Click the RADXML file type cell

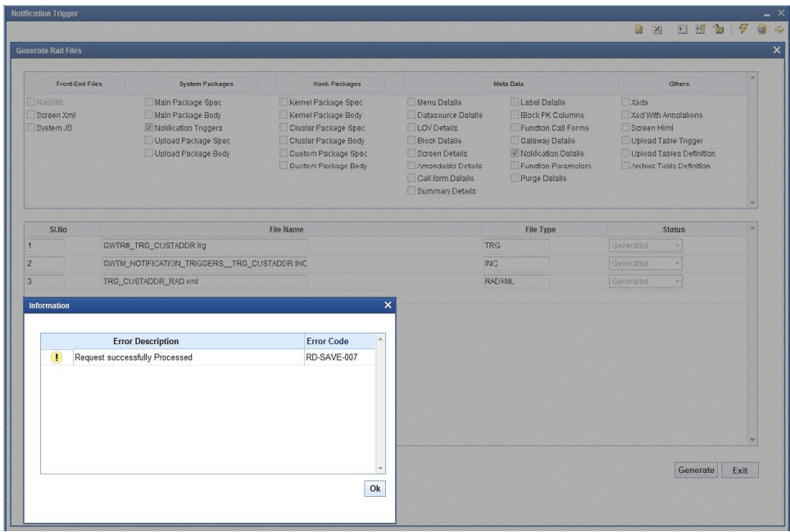(516, 281)
